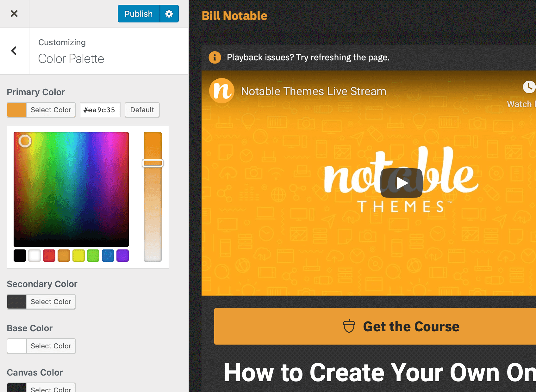This screenshot has width=536, height=392.
Task: Click the hex value field showing #ea9c35
Action: tap(100, 110)
